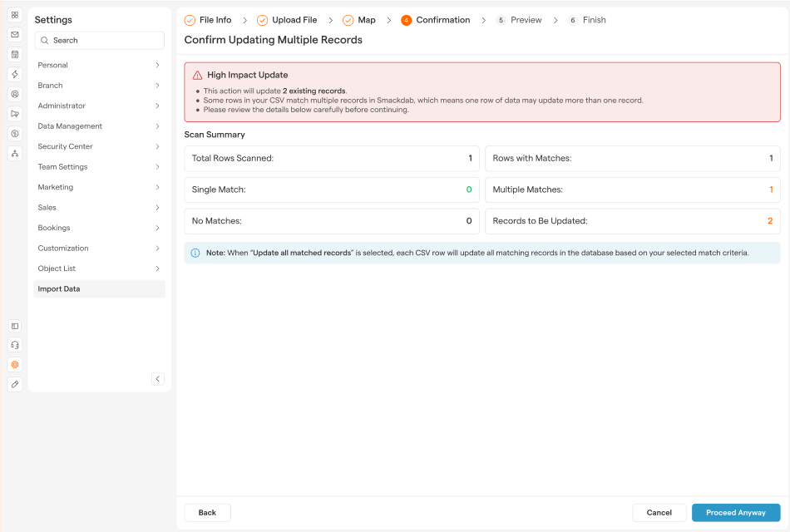
Task: Collapse the Settings panel with arrow button
Action: (158, 379)
